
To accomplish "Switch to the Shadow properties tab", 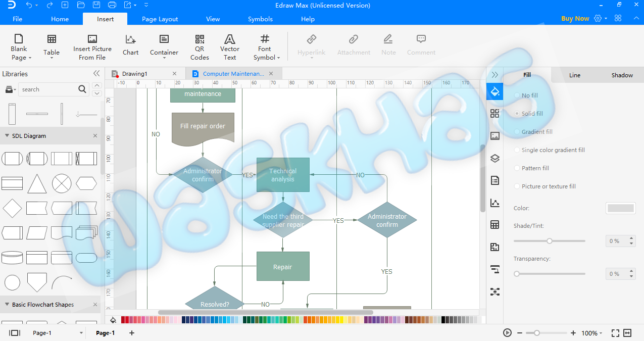I will pyautogui.click(x=622, y=75).
